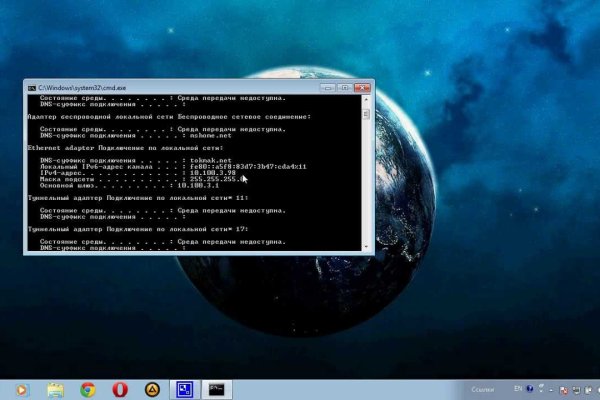Open AIMP player from the taskbar
The image size is (600, 400).
coord(151,388)
